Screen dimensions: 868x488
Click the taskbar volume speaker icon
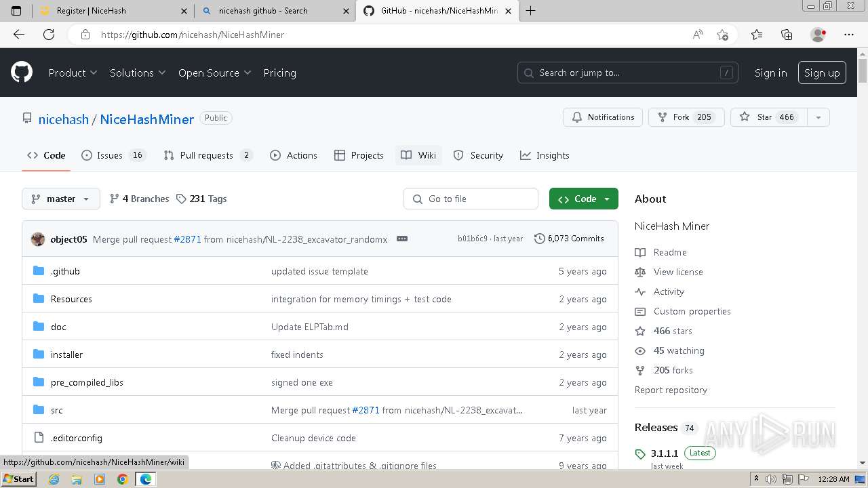(x=770, y=479)
